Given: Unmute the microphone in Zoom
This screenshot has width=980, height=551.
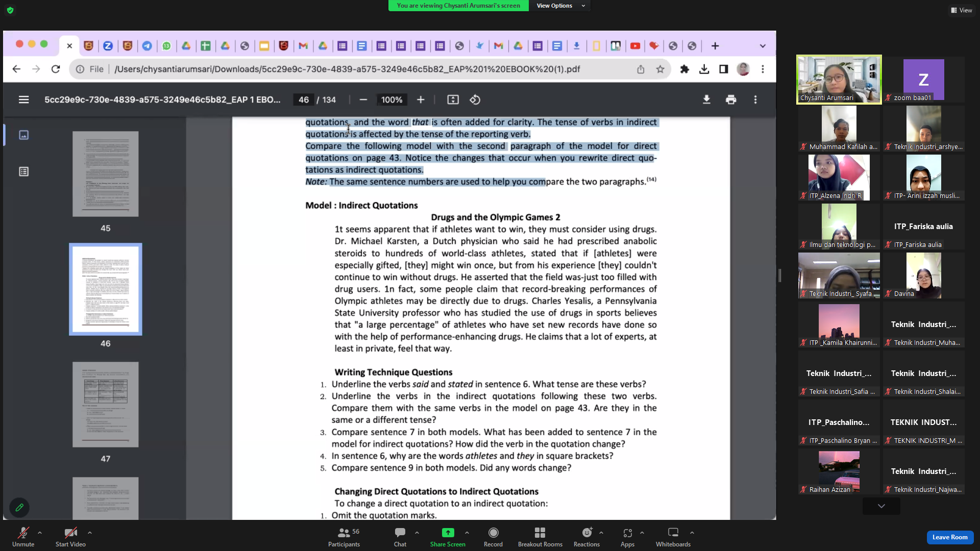Looking at the screenshot, I should click(23, 537).
